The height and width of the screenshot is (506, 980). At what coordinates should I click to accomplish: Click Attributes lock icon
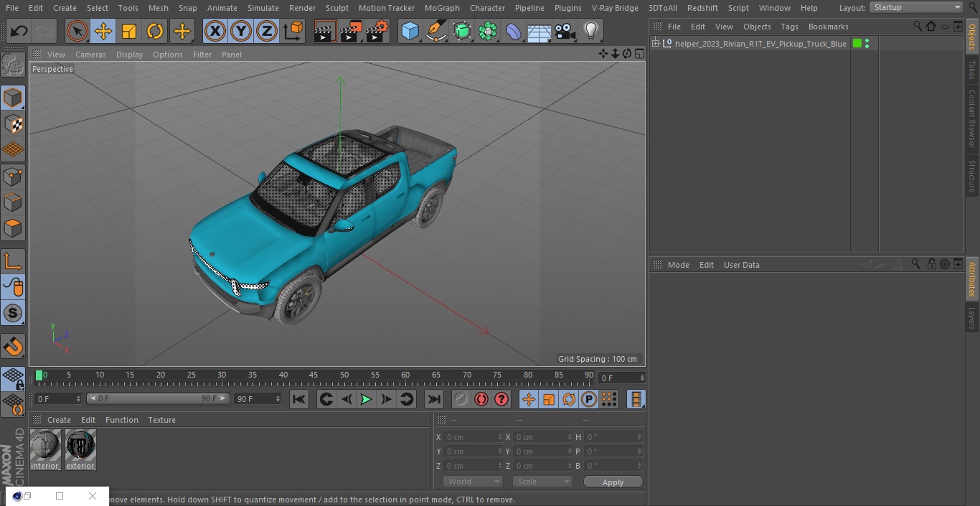(x=931, y=264)
